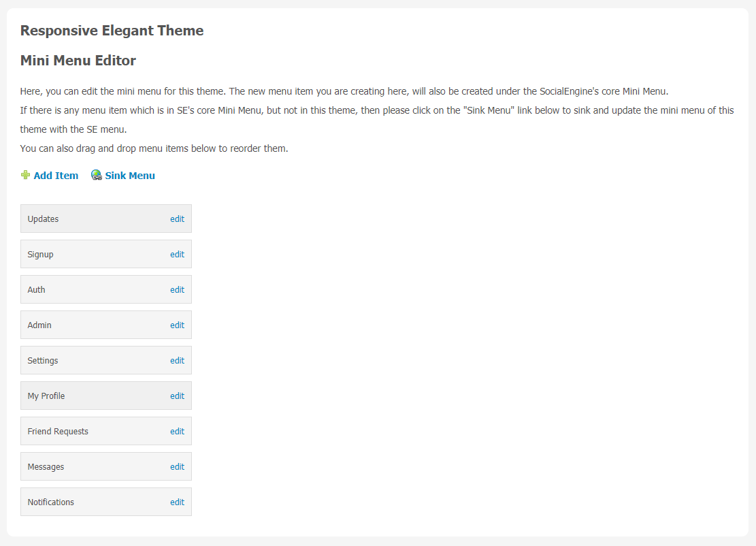This screenshot has height=546, width=756.
Task: Edit the Admin menu item
Action: [x=177, y=325]
